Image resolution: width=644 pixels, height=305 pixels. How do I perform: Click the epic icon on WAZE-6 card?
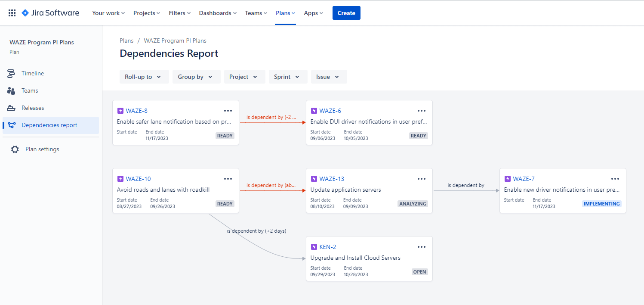(314, 111)
